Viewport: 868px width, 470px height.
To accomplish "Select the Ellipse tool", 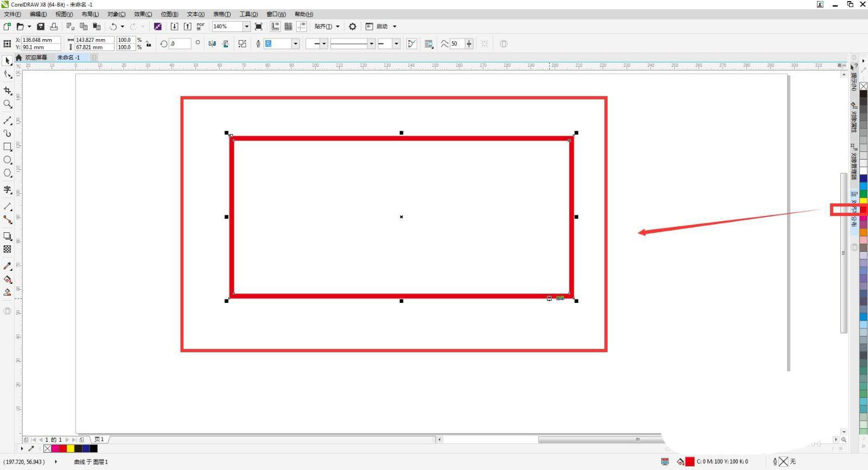I will tap(8, 160).
